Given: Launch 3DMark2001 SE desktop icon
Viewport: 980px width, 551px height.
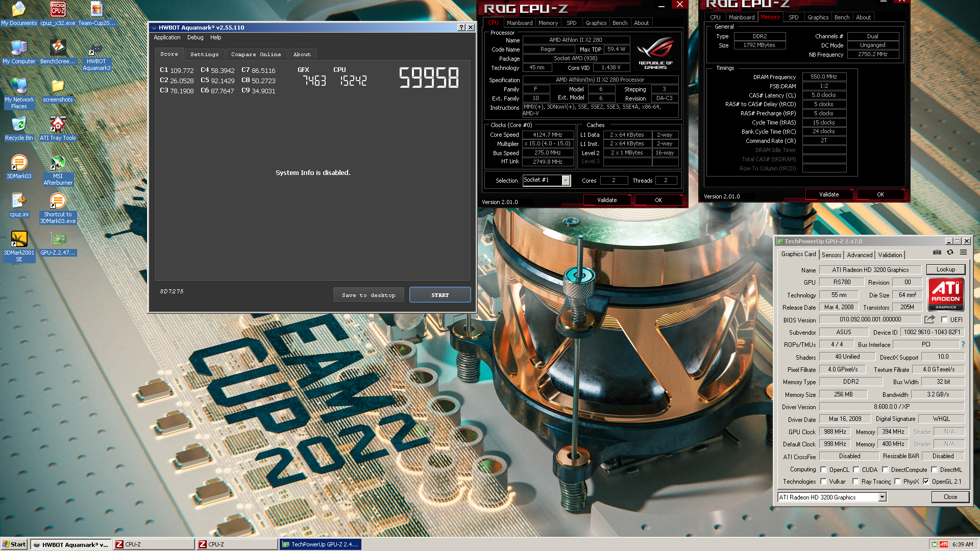Looking at the screenshot, I should click(x=19, y=246).
